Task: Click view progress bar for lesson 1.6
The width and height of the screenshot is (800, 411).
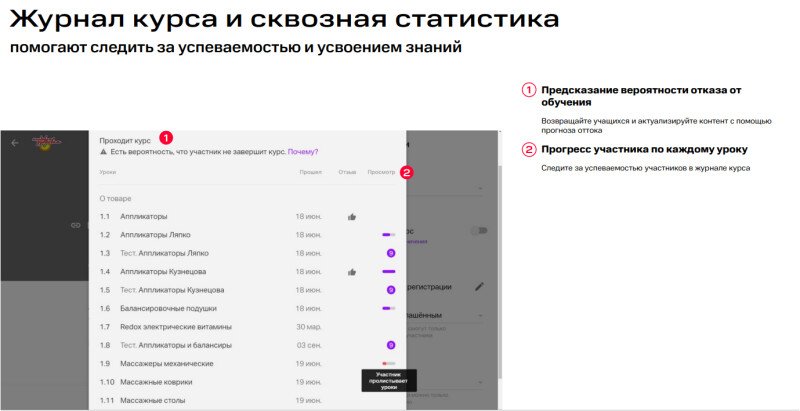Action: pyautogui.click(x=389, y=308)
